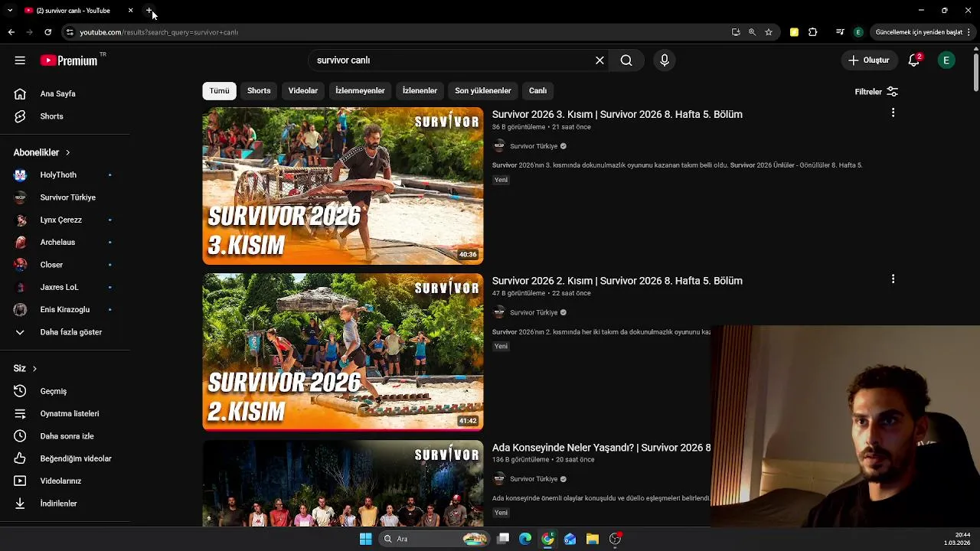This screenshot has height=551, width=980.
Task: Reload the page with refresh button
Action: [x=47, y=32]
